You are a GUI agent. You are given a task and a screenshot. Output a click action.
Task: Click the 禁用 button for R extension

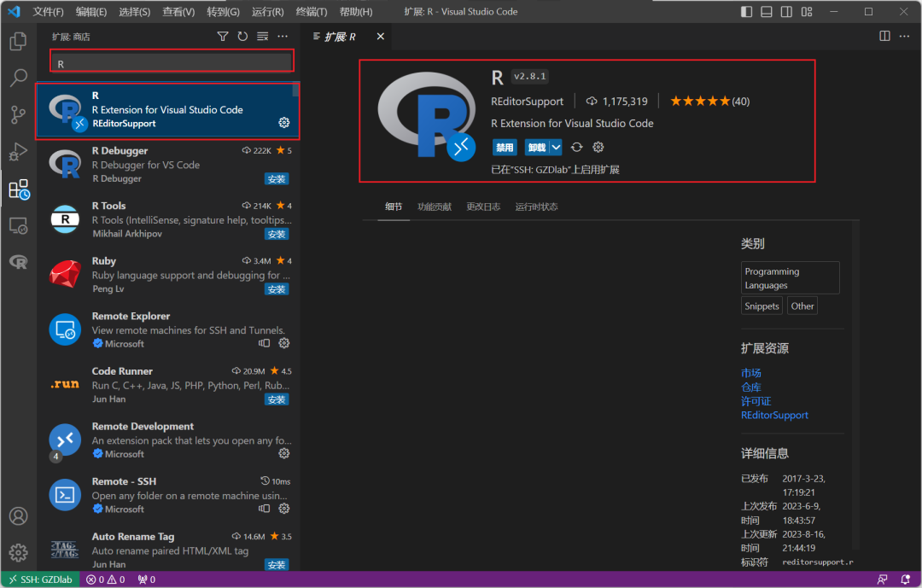(x=505, y=147)
